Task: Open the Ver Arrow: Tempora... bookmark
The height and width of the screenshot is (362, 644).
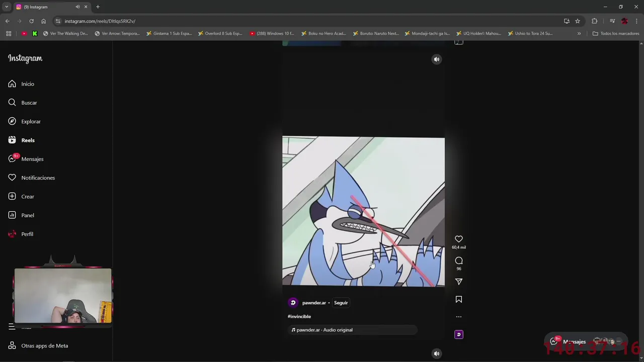Action: click(117, 34)
